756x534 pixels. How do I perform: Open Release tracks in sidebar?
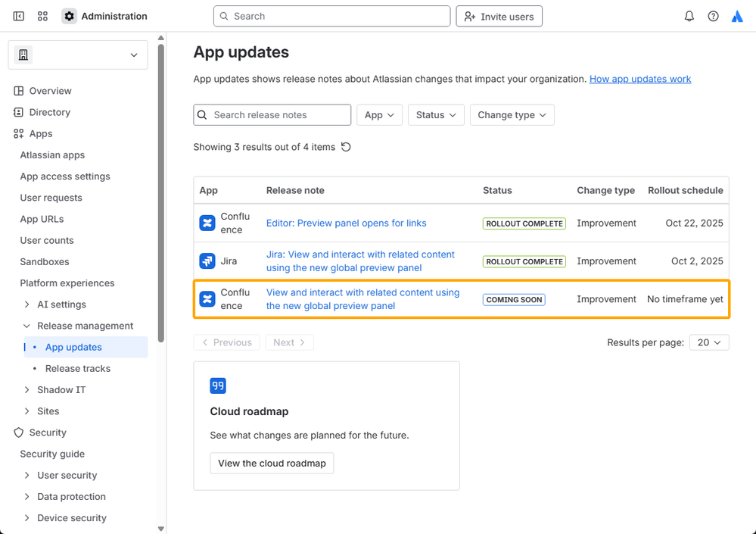tap(78, 369)
